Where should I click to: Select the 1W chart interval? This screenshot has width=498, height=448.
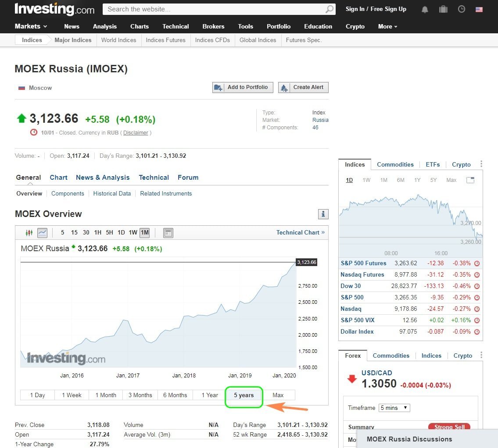coord(133,233)
